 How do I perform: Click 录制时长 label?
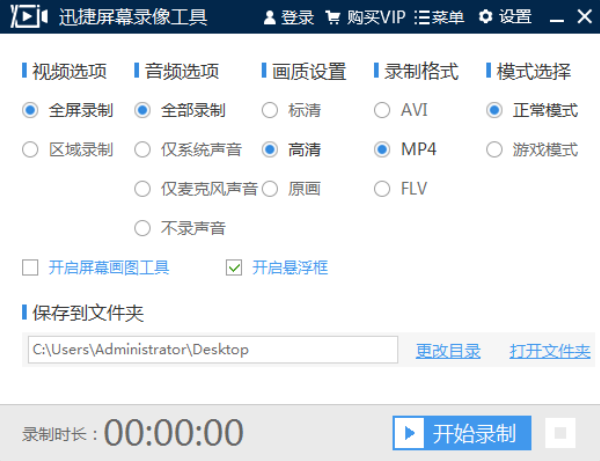pos(60,434)
